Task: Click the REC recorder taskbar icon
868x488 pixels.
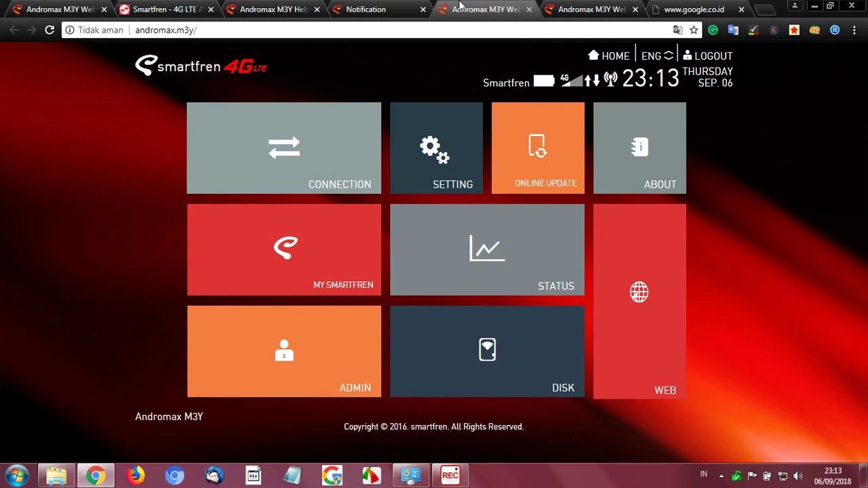Action: pyautogui.click(x=450, y=476)
